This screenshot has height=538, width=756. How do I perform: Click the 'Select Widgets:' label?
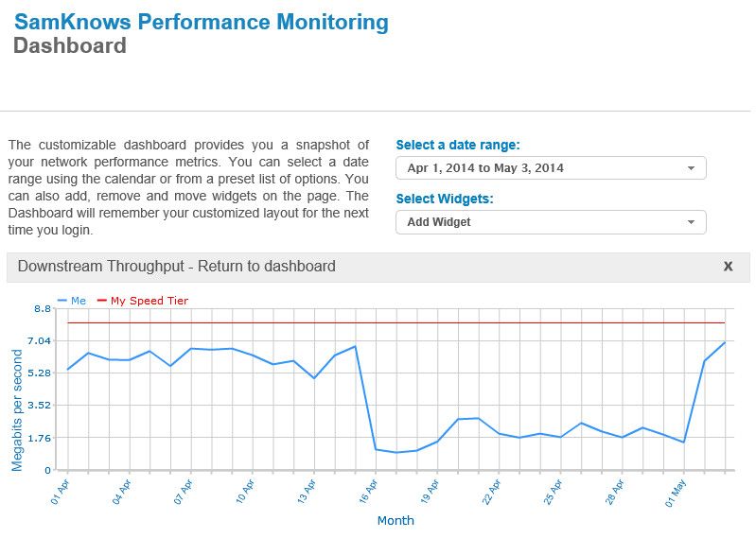[x=445, y=199]
